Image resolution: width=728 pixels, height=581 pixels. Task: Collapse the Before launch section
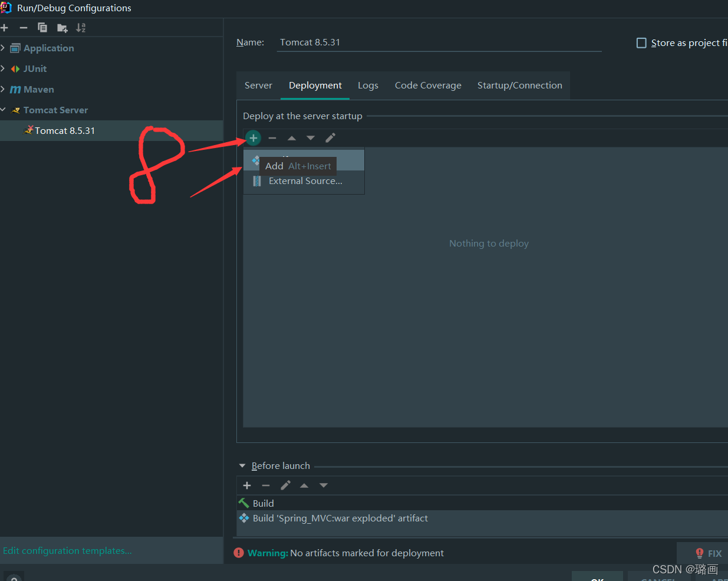coord(242,465)
